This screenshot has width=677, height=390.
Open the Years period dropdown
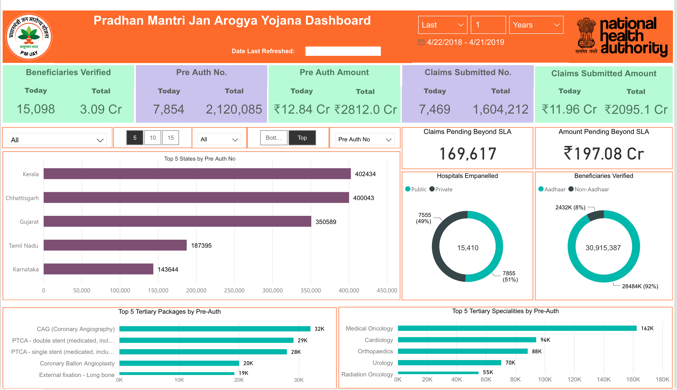[x=536, y=25]
